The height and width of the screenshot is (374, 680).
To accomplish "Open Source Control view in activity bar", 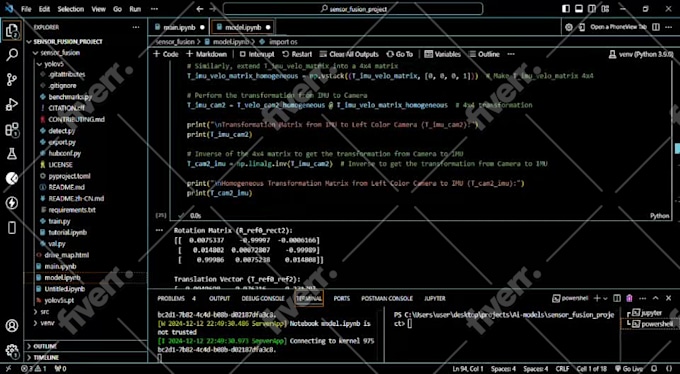I will click(x=12, y=79).
